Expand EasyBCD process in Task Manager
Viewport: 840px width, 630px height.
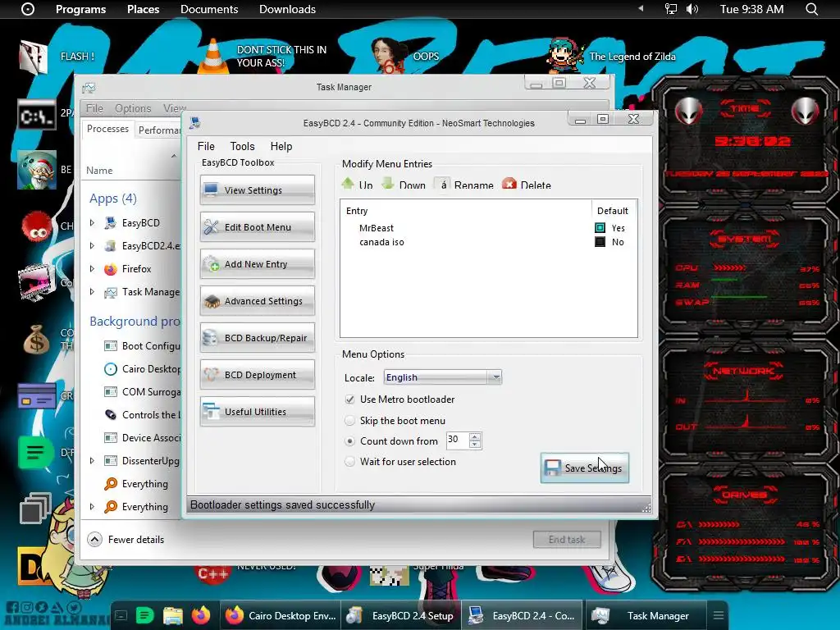coord(92,223)
